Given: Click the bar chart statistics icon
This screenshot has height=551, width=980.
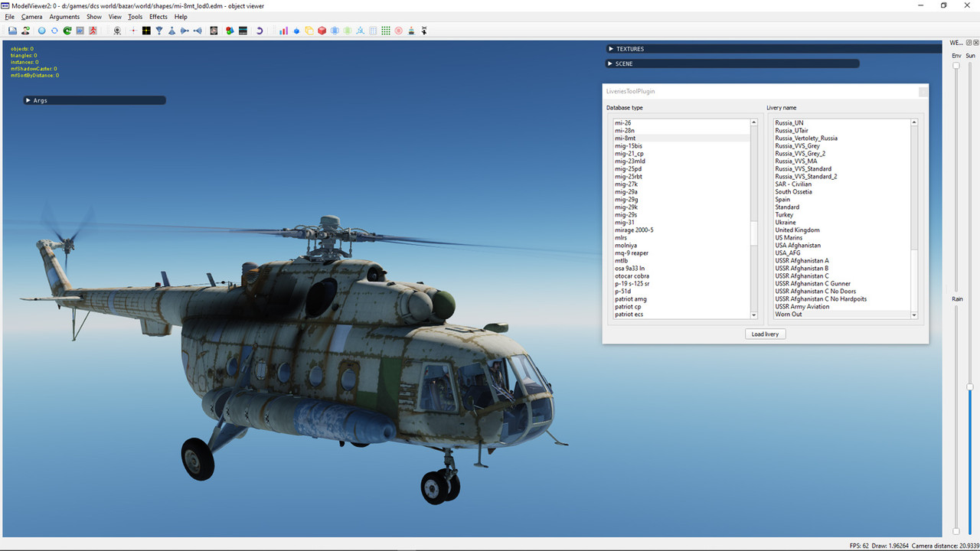Looking at the screenshot, I should (x=283, y=31).
